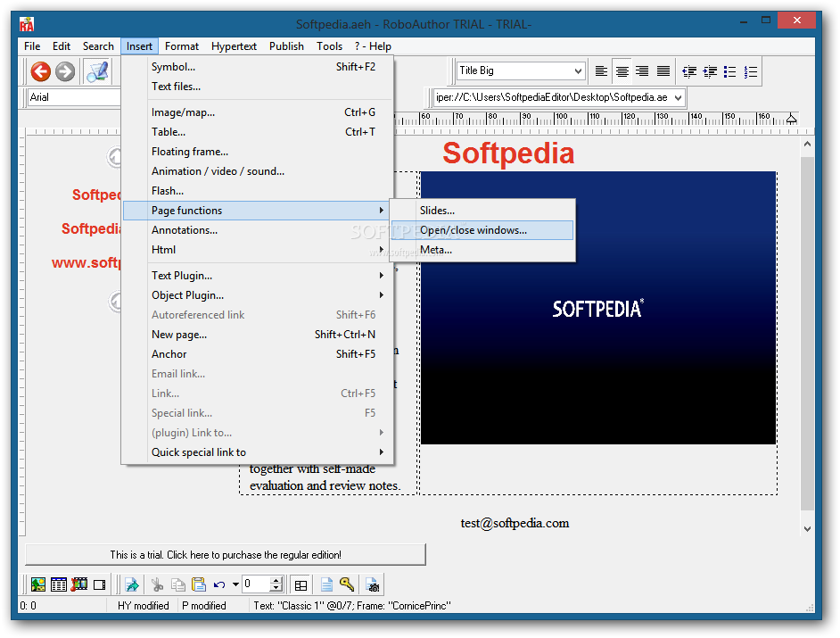Click the Copy icon in bottom toolbar
Screen dimensions: 840x638
177,584
